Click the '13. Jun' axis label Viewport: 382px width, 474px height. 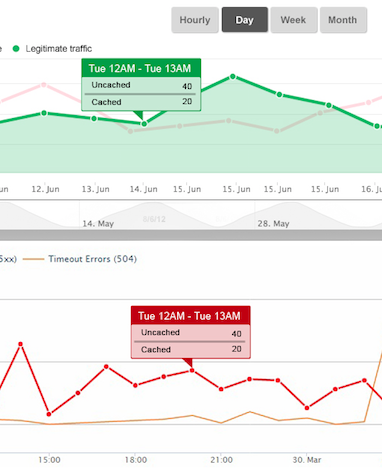coord(95,189)
